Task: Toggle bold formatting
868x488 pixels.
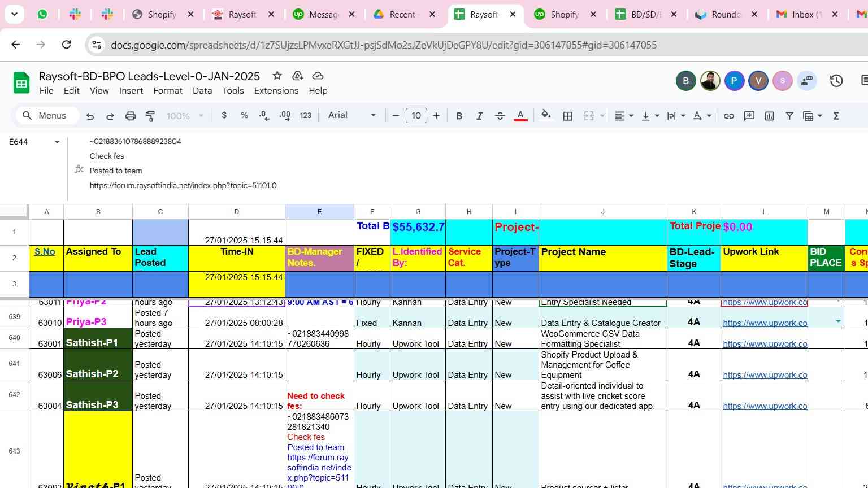Action: [459, 116]
